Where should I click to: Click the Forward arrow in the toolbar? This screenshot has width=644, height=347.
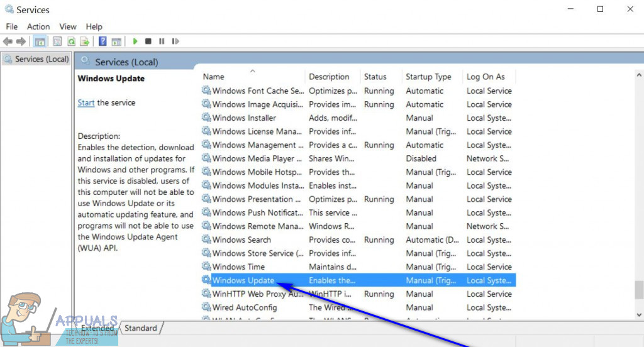pyautogui.click(x=21, y=41)
